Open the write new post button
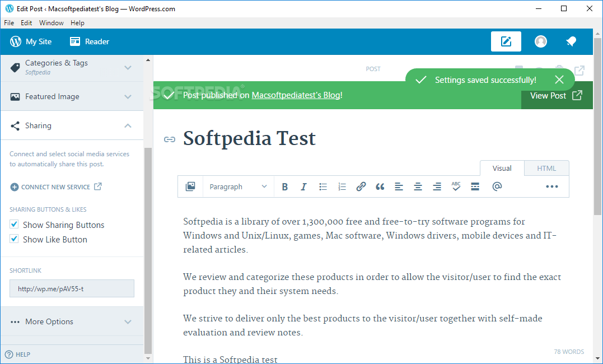Viewport: 603px width, 364px height. (x=506, y=41)
